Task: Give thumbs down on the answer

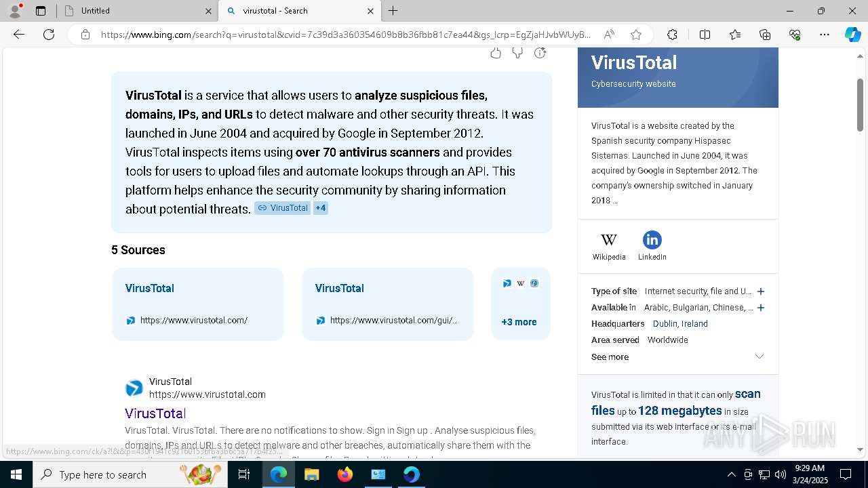Action: click(x=517, y=53)
